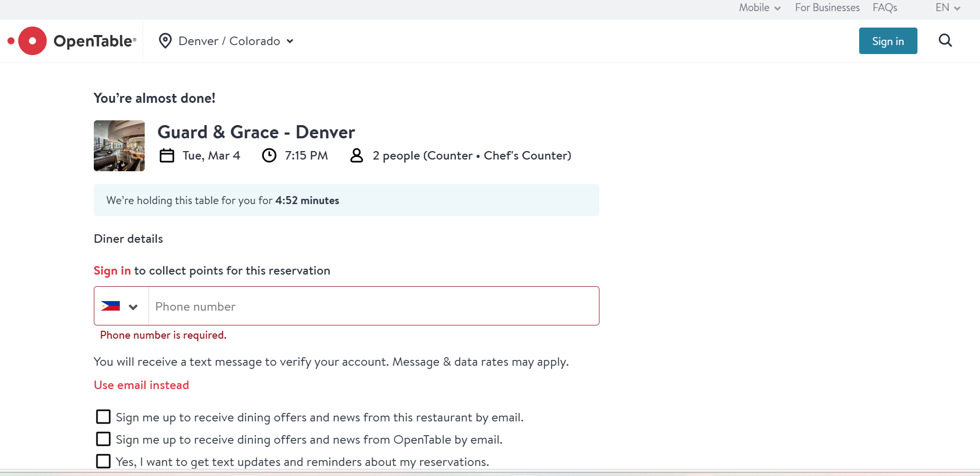Click the calendar icon beside Tue, Mar 4
This screenshot has width=980, height=476.
[x=167, y=155]
